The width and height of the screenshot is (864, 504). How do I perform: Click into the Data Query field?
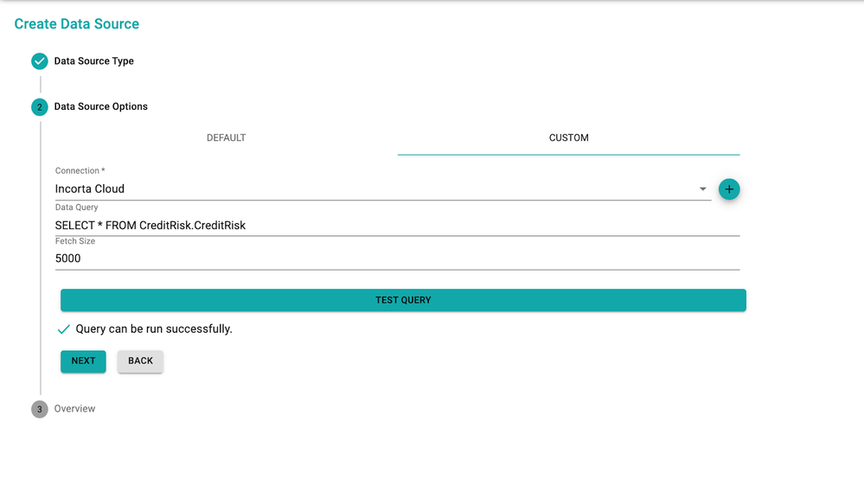(397, 226)
